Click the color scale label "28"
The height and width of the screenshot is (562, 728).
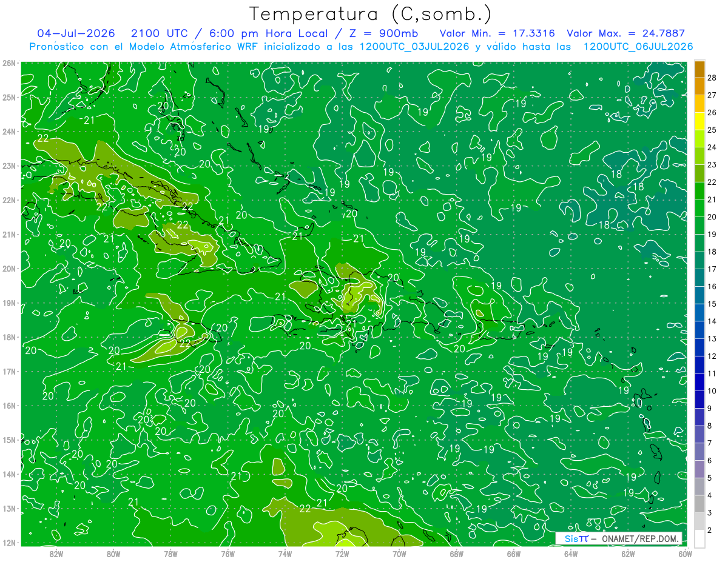(712, 78)
